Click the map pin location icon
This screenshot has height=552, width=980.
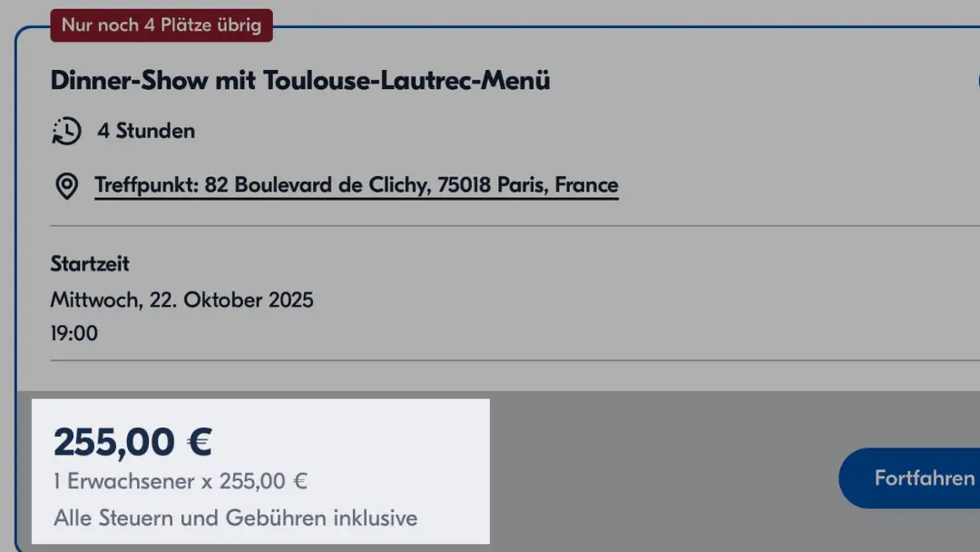(66, 186)
